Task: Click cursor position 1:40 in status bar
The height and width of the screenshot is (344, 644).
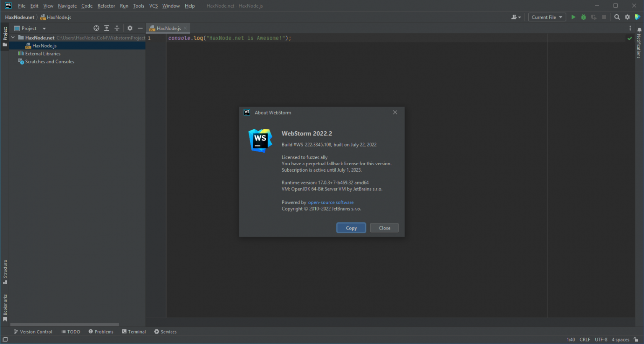Action: [x=571, y=339]
